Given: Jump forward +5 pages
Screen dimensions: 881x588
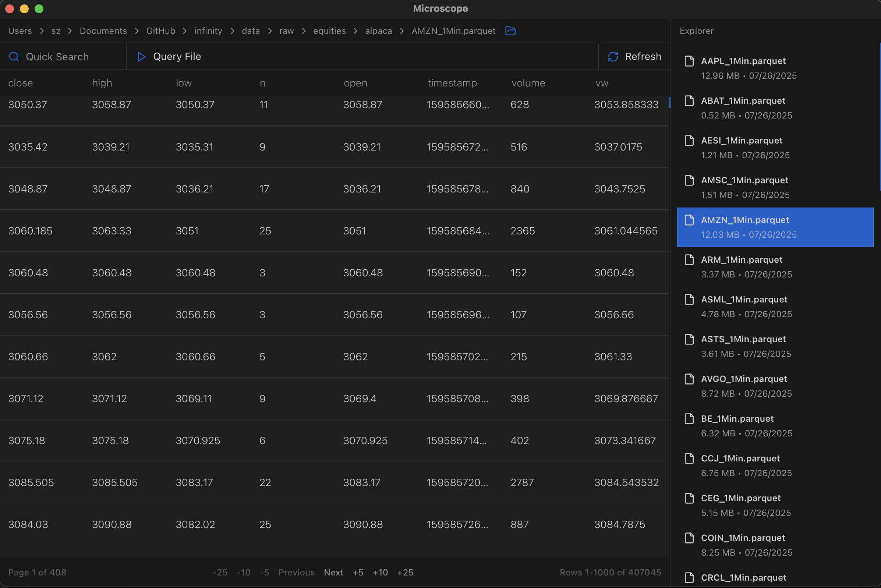Looking at the screenshot, I should (358, 572).
